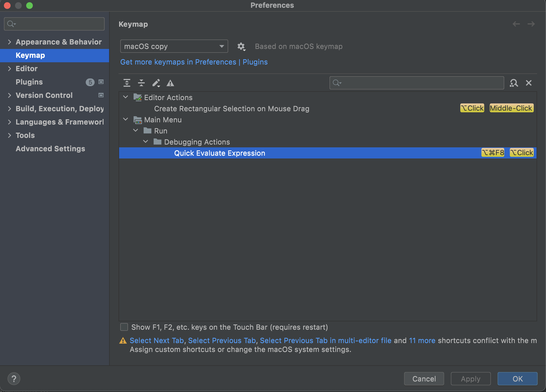This screenshot has height=392, width=546.
Task: Collapse the Run folder node
Action: [136, 130]
